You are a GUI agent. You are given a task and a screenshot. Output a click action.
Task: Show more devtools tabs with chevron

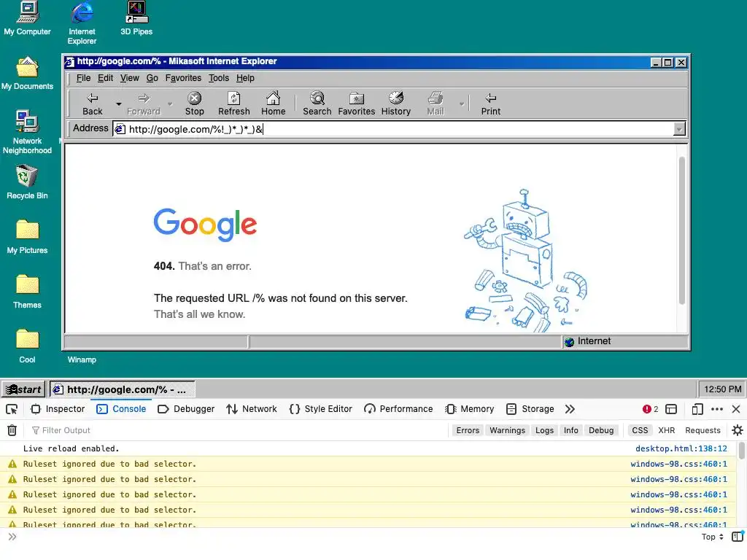pyautogui.click(x=570, y=409)
